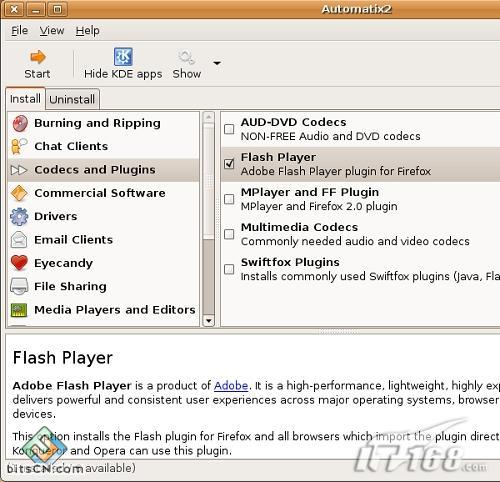Maximize the Automatix2 window
The width and height of the screenshot is (500, 482).
(x=57, y=9)
